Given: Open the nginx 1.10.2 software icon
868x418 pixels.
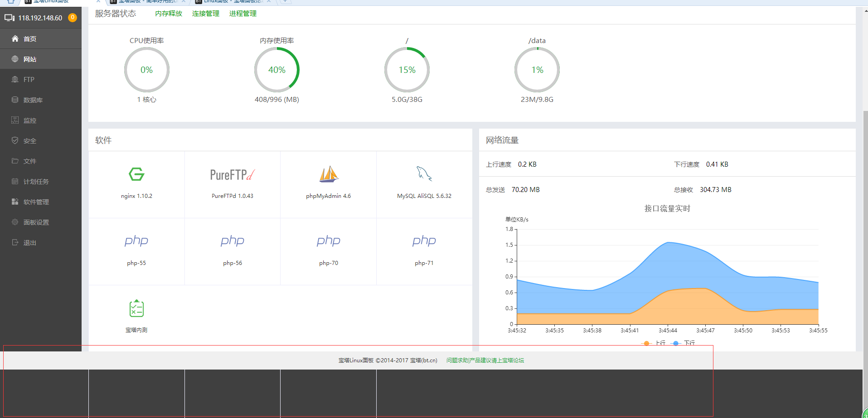Looking at the screenshot, I should click(x=136, y=174).
